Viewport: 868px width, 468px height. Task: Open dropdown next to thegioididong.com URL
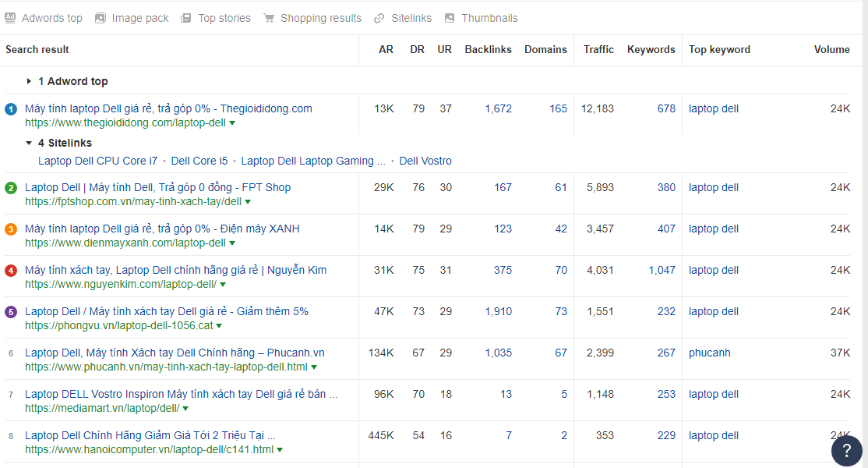(232, 123)
